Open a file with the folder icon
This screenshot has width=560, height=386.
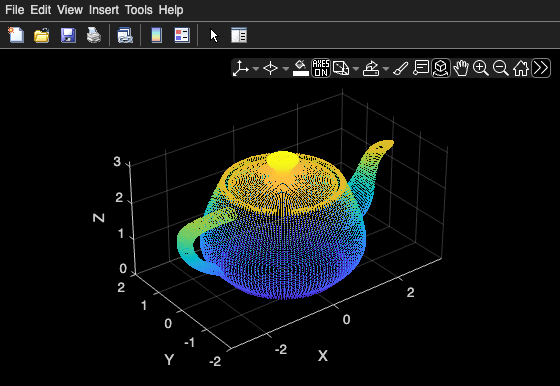41,35
